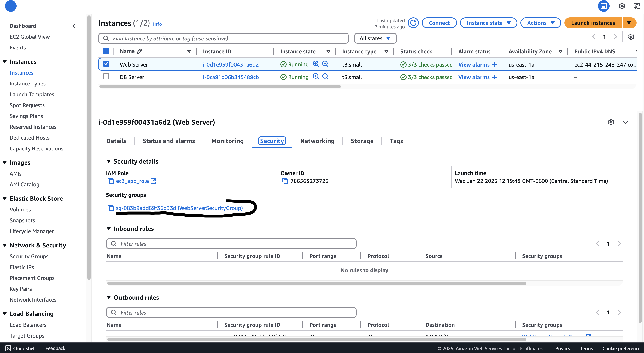Check the DB Server instance checkbox

pyautogui.click(x=106, y=76)
